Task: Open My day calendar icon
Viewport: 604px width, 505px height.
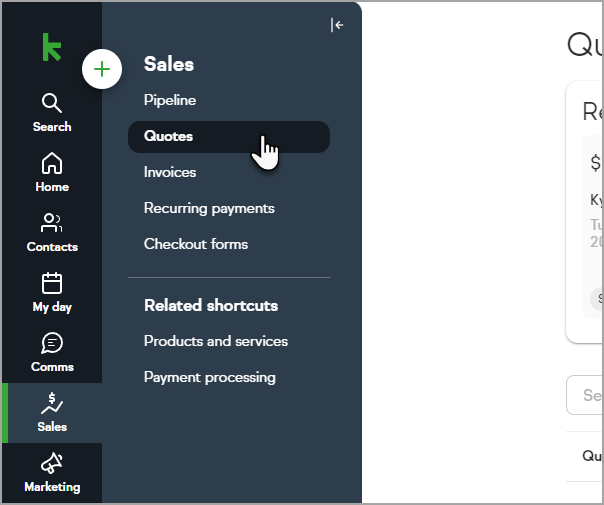Action: pyautogui.click(x=52, y=283)
